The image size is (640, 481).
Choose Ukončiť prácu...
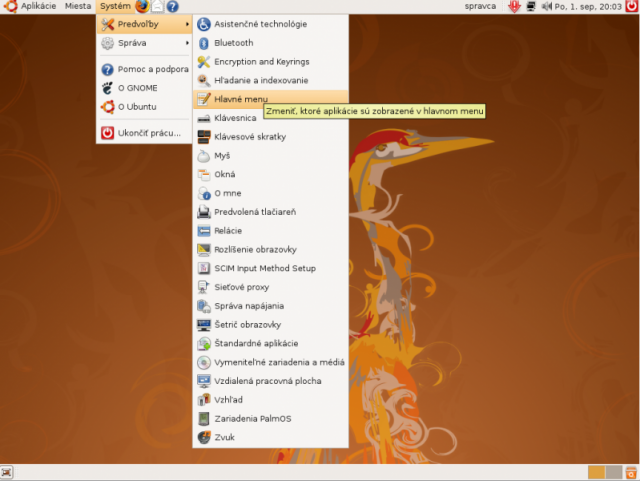[x=144, y=133]
